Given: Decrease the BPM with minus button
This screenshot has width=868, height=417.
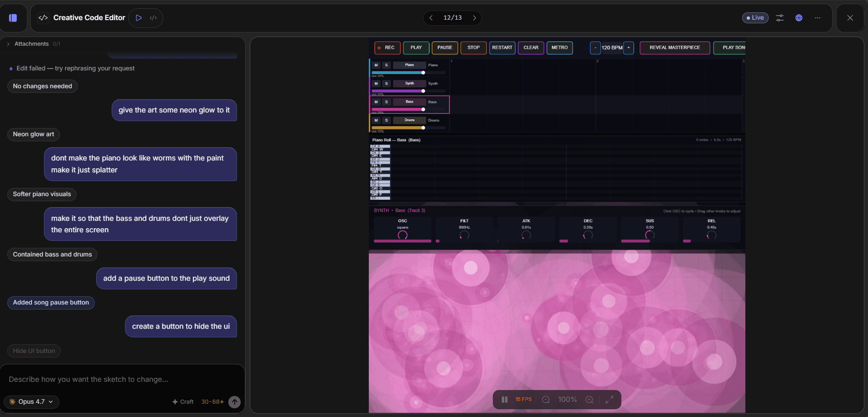Looking at the screenshot, I should pyautogui.click(x=595, y=48).
